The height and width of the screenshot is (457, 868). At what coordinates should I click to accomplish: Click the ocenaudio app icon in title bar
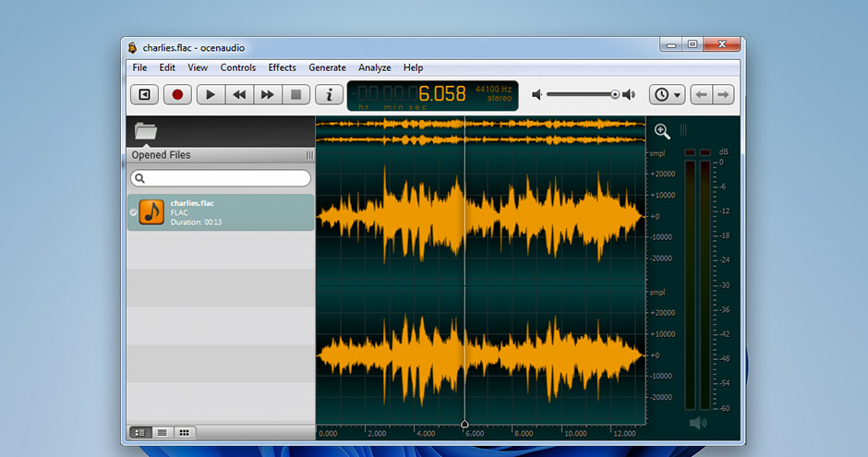[x=132, y=48]
